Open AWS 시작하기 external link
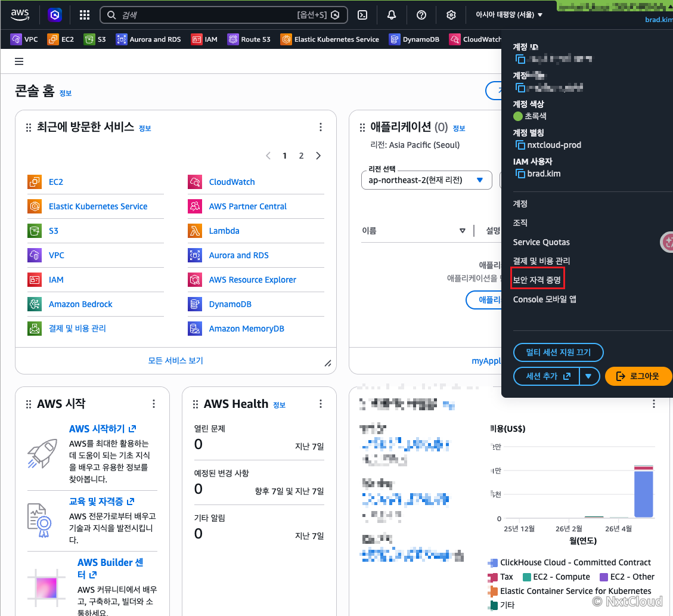This screenshot has width=673, height=616. pyautogui.click(x=103, y=429)
